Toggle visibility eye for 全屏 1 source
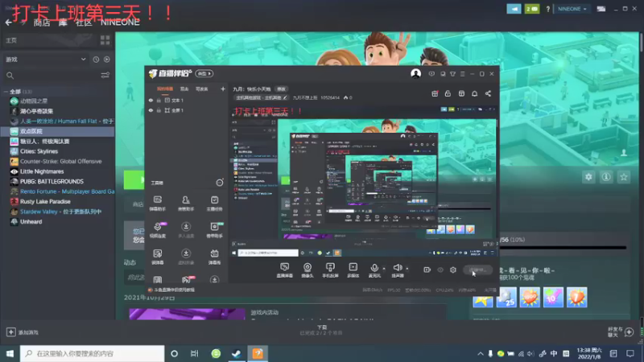 (151, 110)
